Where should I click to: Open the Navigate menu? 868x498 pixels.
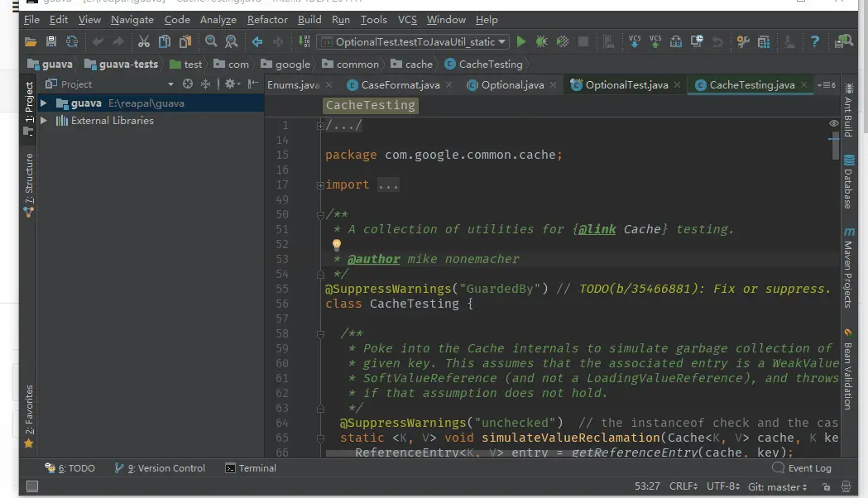pyautogui.click(x=132, y=19)
